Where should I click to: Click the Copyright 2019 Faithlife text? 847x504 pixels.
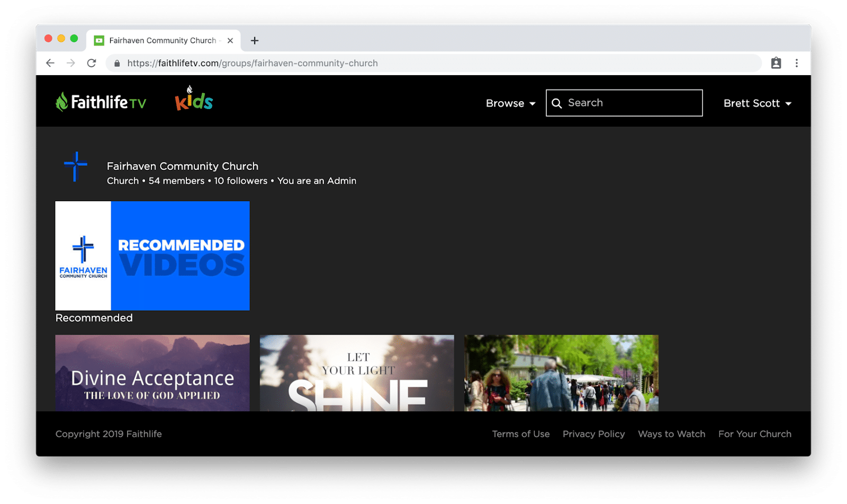109,434
